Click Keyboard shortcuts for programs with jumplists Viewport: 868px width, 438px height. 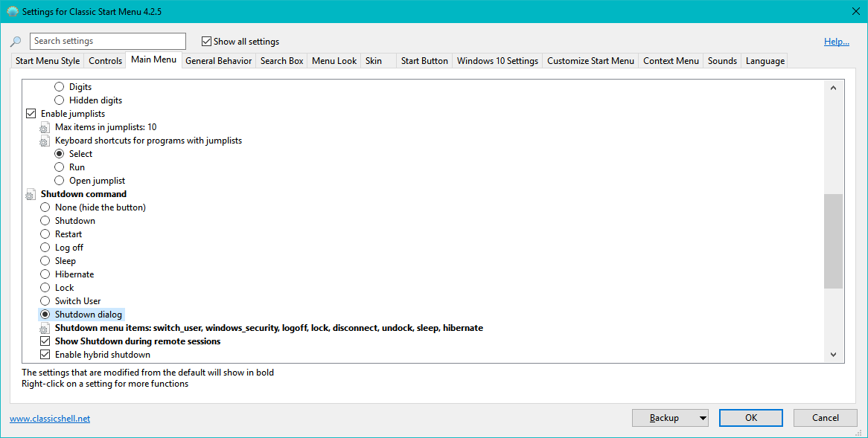tap(148, 141)
